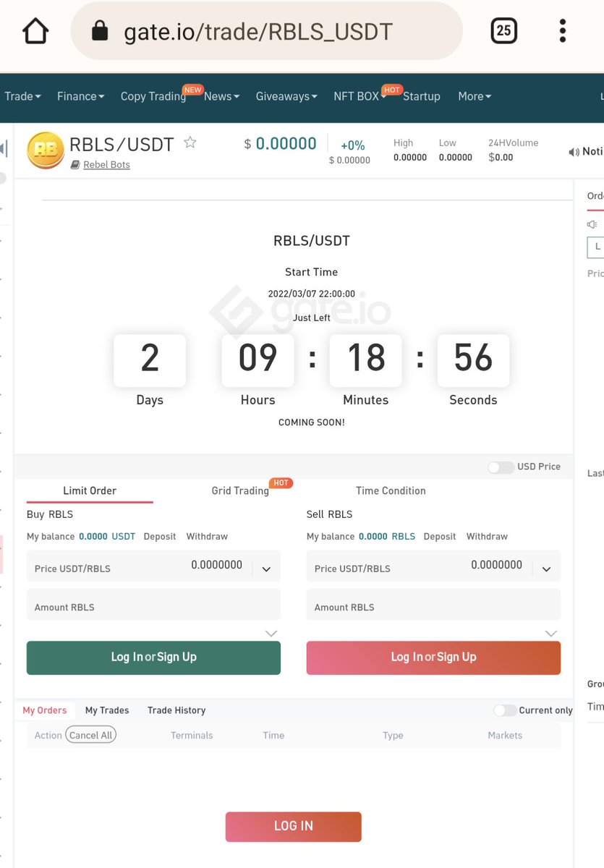Switch to the Grid Trading tab
The width and height of the screenshot is (604, 868).
pyautogui.click(x=240, y=490)
